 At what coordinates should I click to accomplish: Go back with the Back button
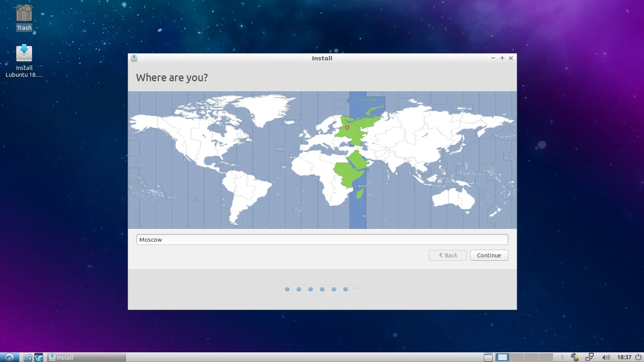[448, 255]
